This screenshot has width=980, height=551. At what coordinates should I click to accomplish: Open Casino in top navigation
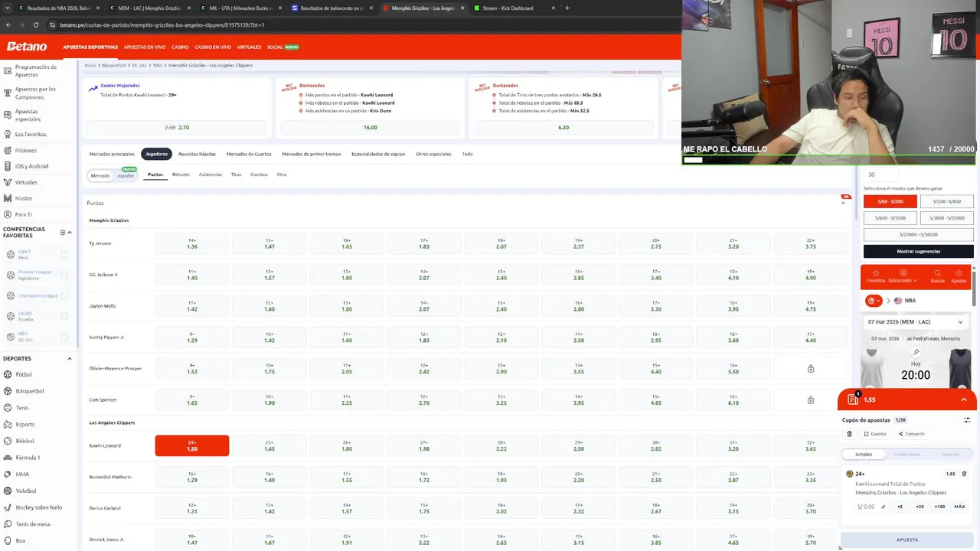[x=180, y=47]
